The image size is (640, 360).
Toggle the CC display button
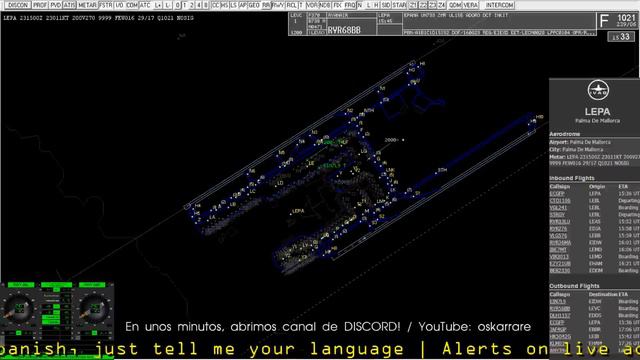pyautogui.click(x=216, y=5)
